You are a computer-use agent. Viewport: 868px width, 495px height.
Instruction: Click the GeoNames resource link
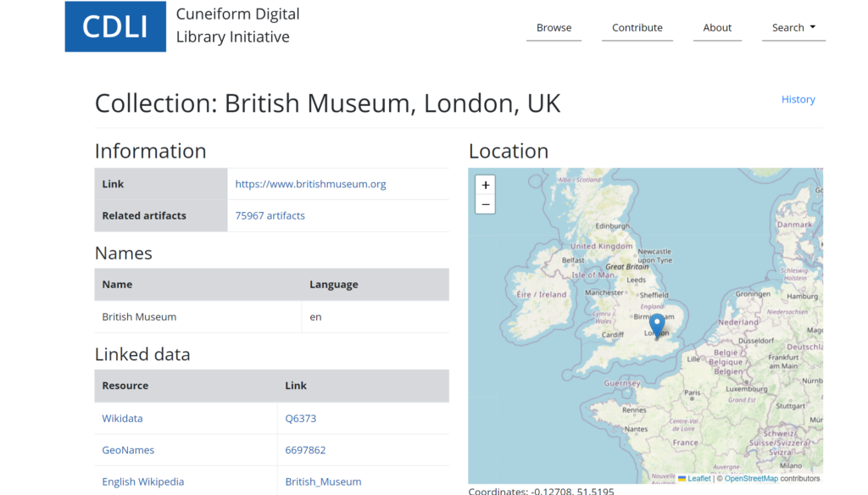pyautogui.click(x=128, y=450)
